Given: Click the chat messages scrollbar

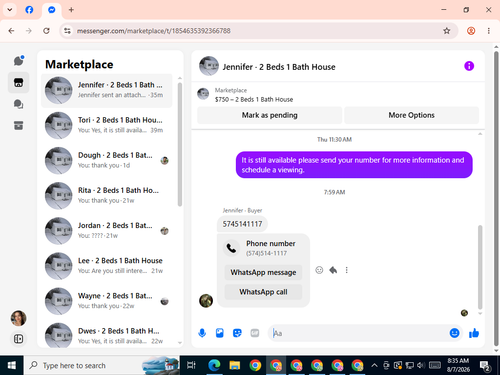Looking at the screenshot, I should (x=480, y=267).
